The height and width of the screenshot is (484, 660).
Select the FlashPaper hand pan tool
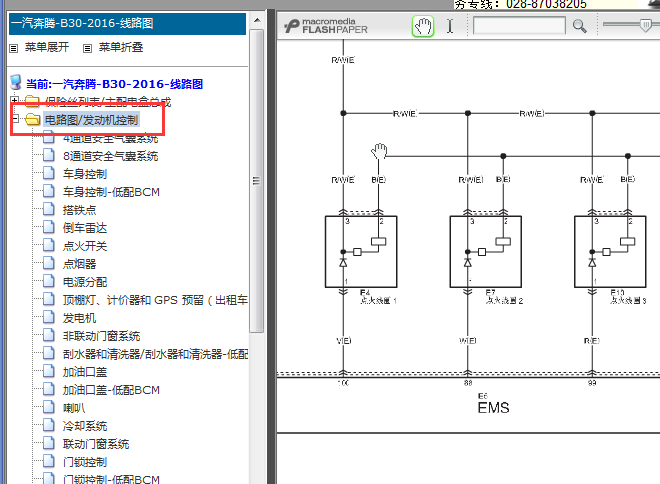pos(423,27)
